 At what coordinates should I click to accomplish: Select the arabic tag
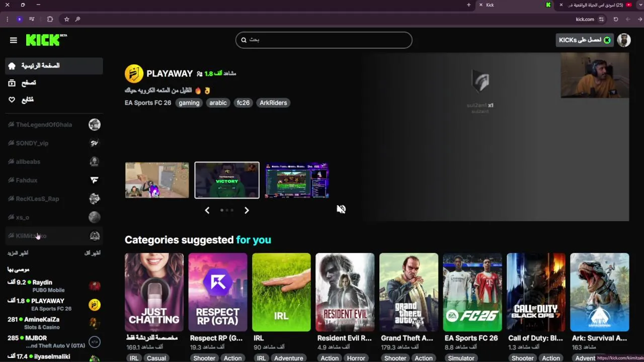218,103
